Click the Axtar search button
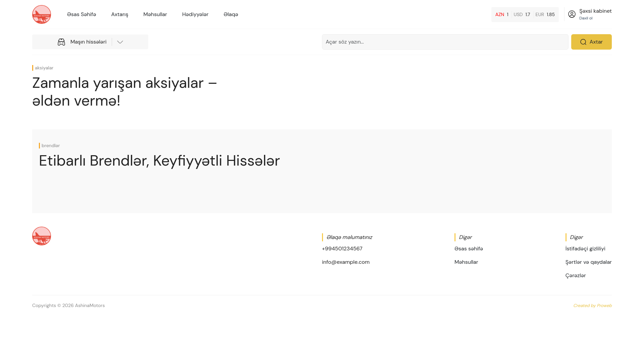The height and width of the screenshot is (362, 644). 591,42
